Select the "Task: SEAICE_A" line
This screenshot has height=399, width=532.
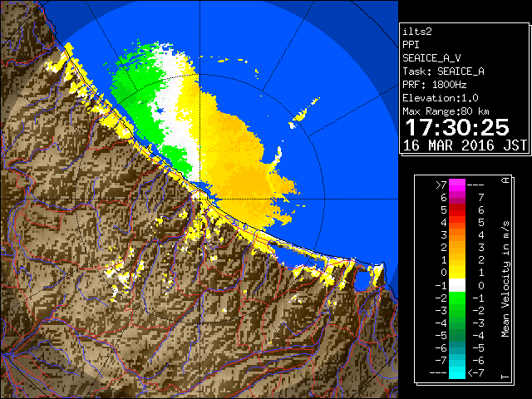coord(443,71)
